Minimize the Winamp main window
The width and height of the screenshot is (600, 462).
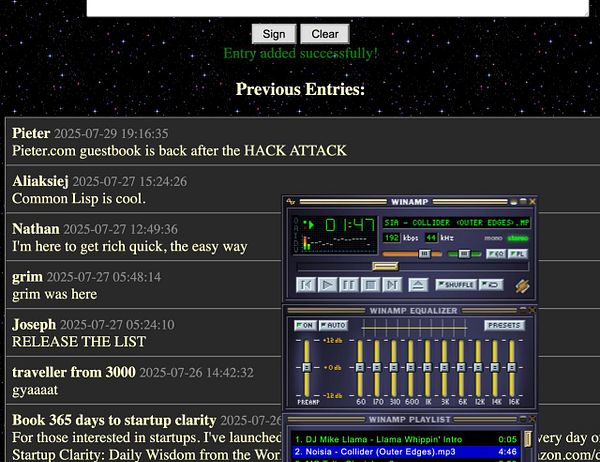point(514,201)
